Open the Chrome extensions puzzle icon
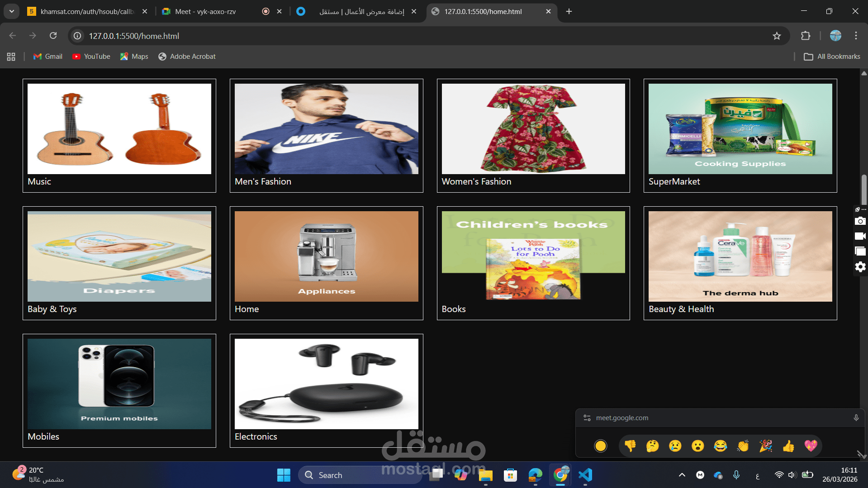Image resolution: width=868 pixels, height=488 pixels. 806,36
